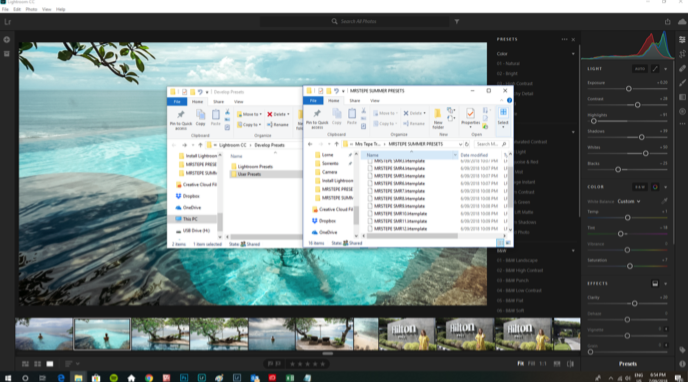This screenshot has width=688, height=382.
Task: Tick checkbox for MRSTEPE SMR4.lrtemplate
Action: (370, 168)
